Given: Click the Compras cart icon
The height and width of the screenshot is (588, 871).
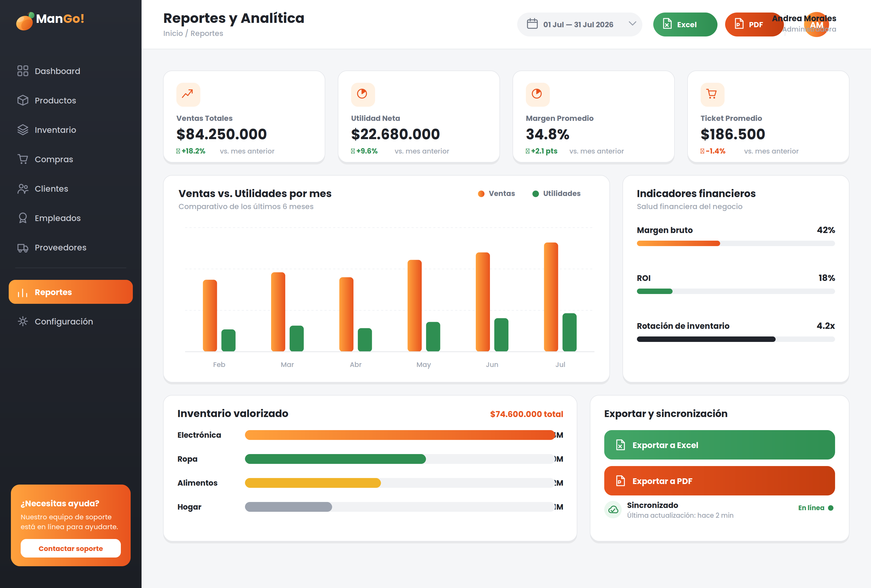Looking at the screenshot, I should tap(23, 159).
